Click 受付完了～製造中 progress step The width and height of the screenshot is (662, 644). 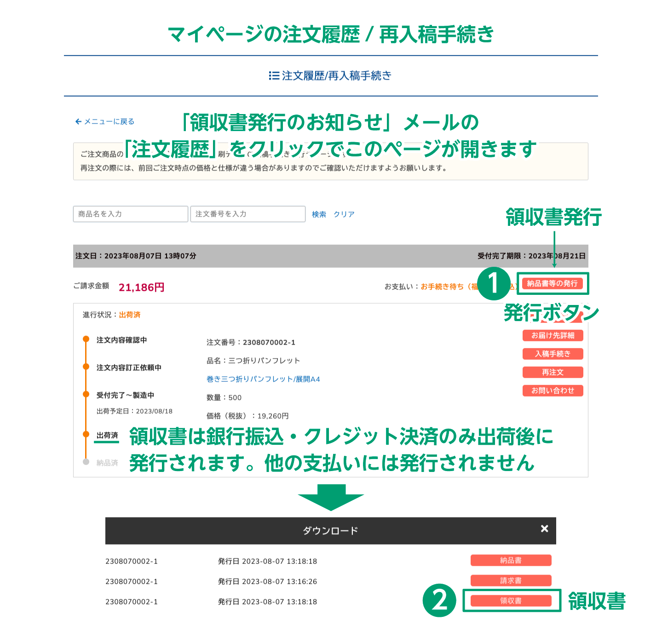click(125, 395)
